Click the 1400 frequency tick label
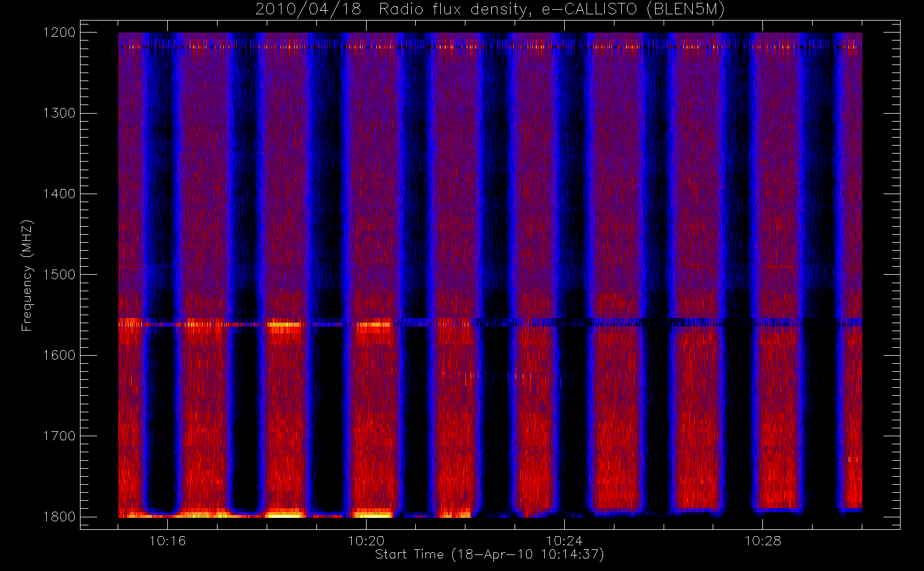The height and width of the screenshot is (571, 924). click(59, 194)
